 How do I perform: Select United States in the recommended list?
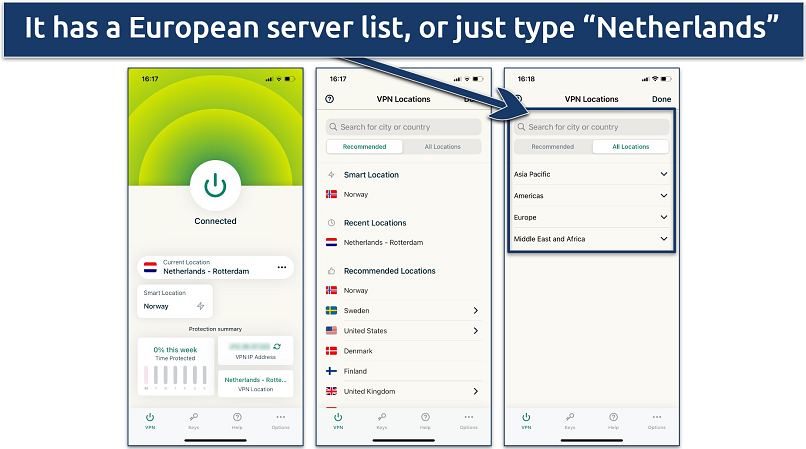[x=404, y=330]
